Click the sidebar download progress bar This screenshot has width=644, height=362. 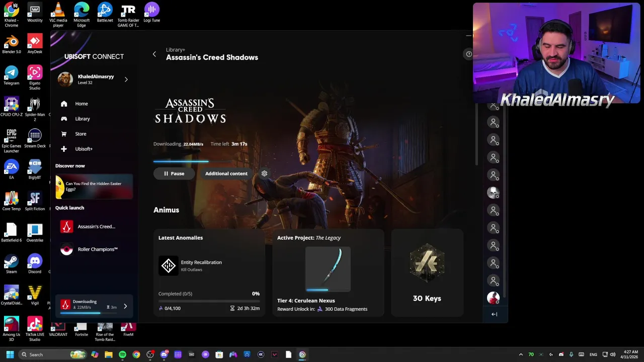pyautogui.click(x=89, y=313)
